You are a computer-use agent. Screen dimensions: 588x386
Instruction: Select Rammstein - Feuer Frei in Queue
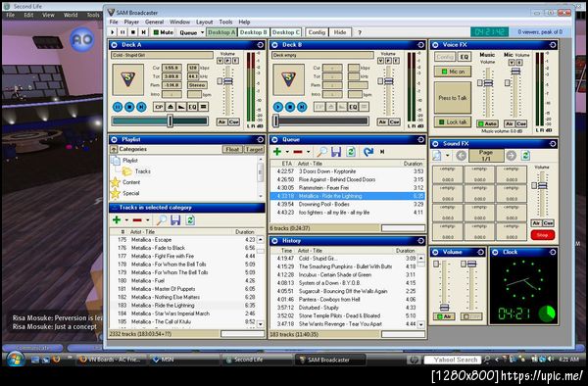(x=348, y=188)
